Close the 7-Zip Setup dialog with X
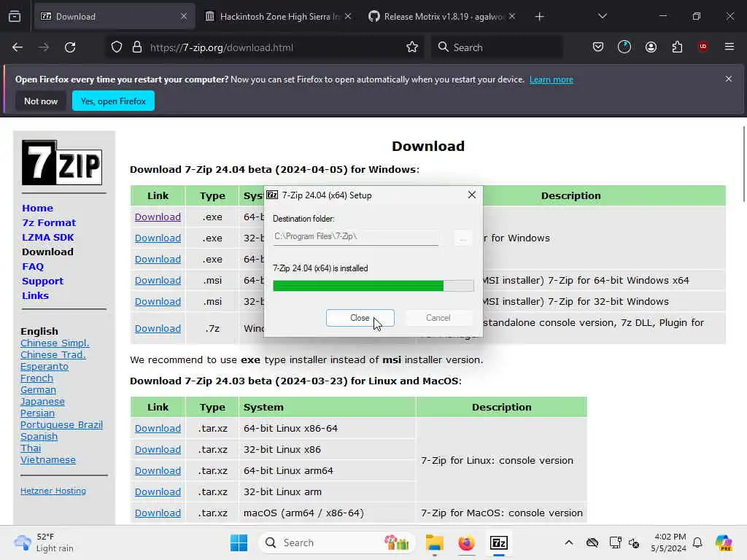 (x=472, y=195)
